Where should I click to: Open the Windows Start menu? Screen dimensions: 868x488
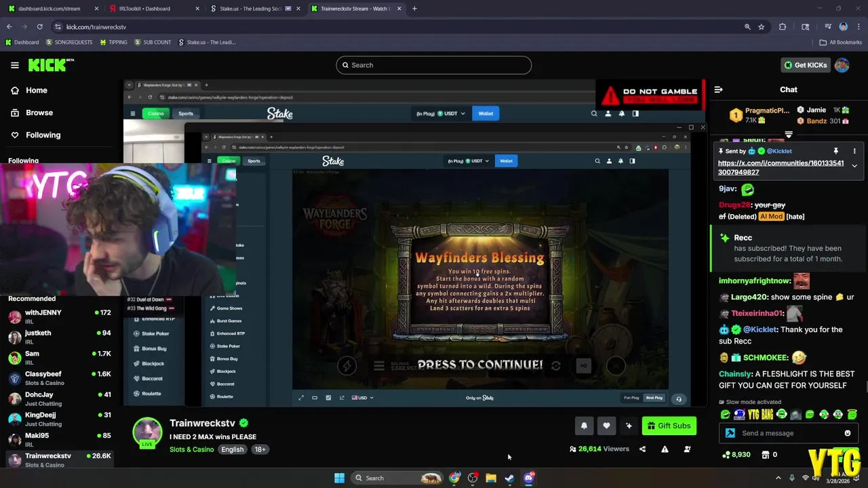click(339, 478)
